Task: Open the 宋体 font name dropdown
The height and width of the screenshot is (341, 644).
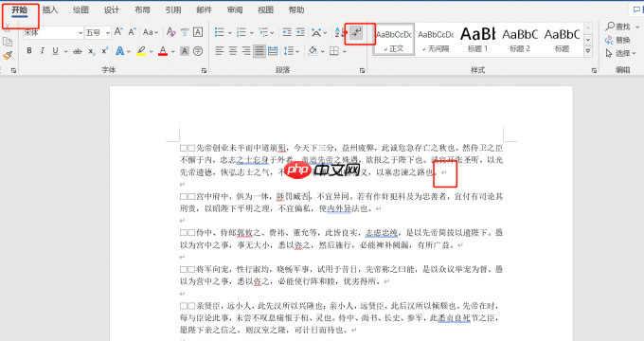Action: pos(80,32)
